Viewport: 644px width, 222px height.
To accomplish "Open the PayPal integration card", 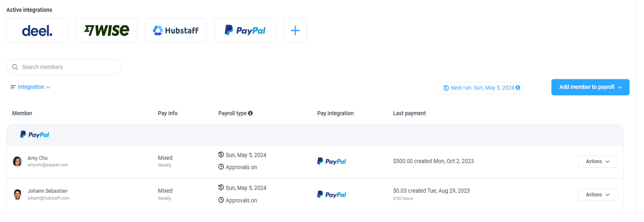I will click(x=245, y=31).
